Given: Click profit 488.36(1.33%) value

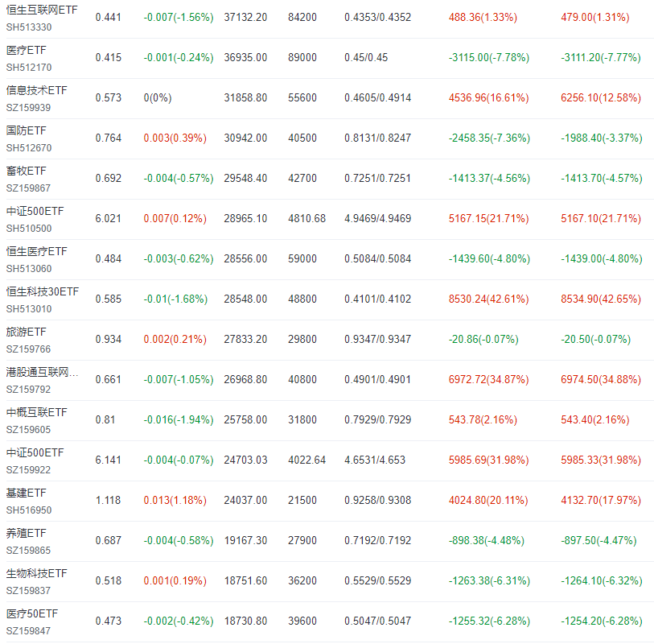Looking at the screenshot, I should point(483,18).
